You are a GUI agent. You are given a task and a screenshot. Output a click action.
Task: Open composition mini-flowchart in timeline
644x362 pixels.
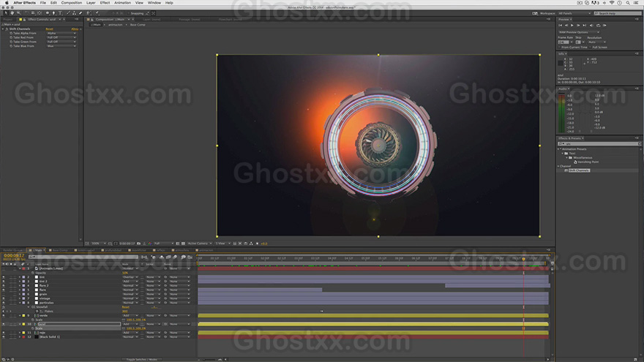144,257
